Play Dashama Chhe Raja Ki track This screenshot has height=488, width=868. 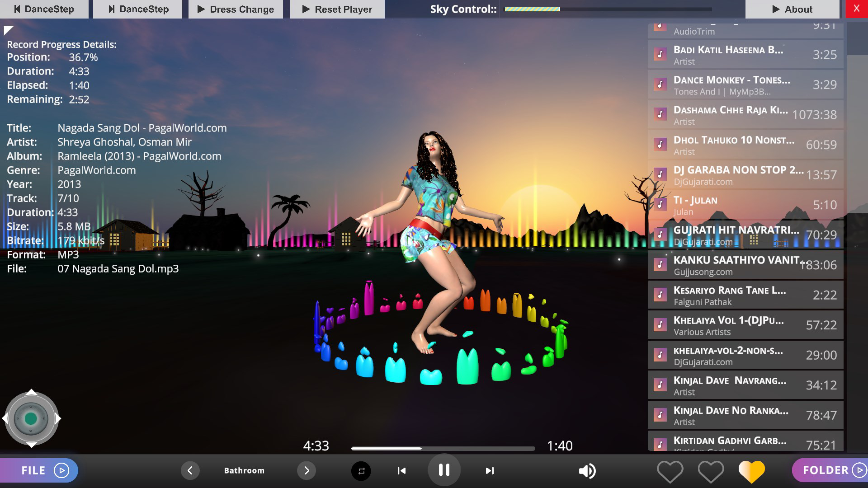tap(745, 115)
